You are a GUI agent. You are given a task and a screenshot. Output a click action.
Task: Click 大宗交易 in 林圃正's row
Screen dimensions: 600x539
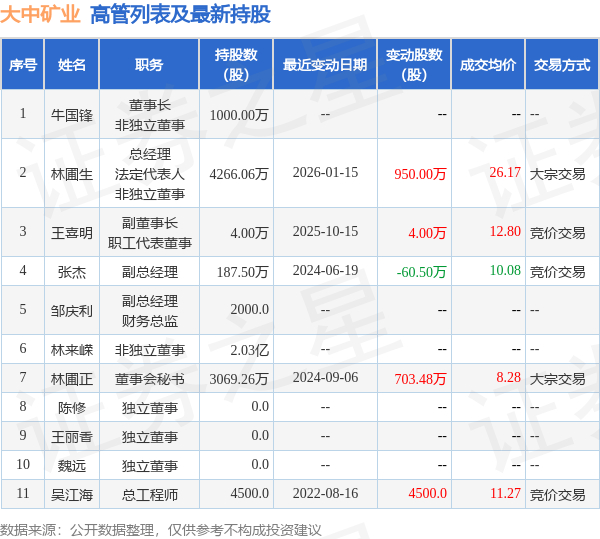(558, 379)
